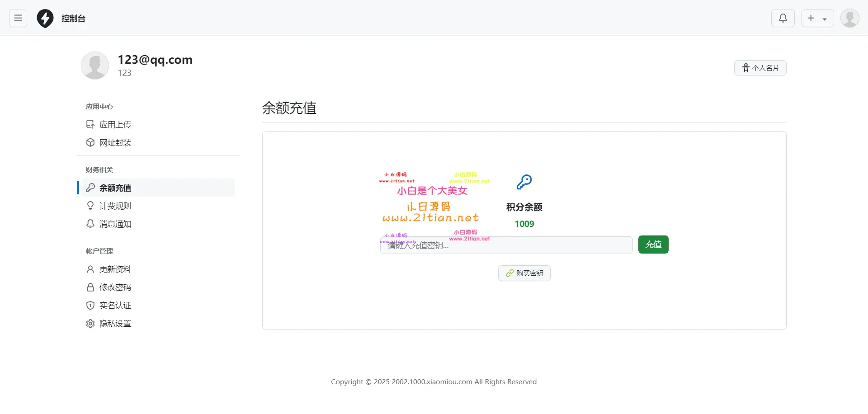Image resolution: width=868 pixels, height=414 pixels.
Task: Open the hamburger sidebar menu
Action: coord(18,18)
